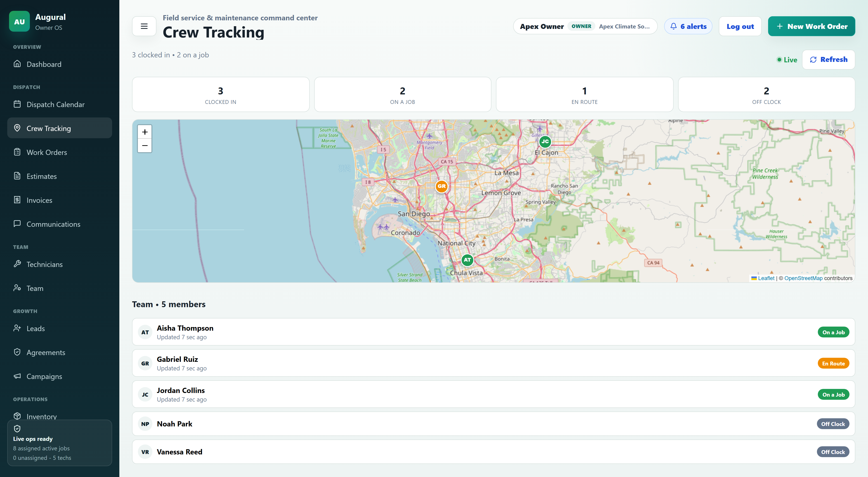This screenshot has width=868, height=477.
Task: Click the green Live status indicator
Action: pos(787,60)
